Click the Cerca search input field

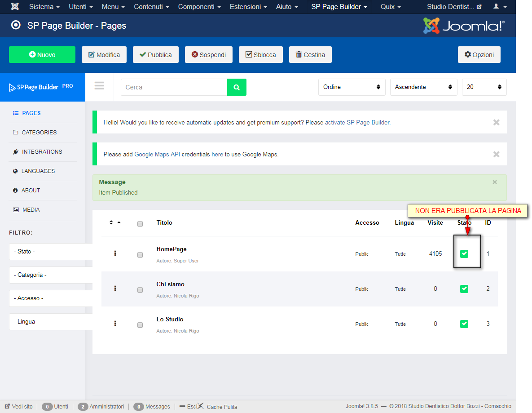click(x=174, y=87)
